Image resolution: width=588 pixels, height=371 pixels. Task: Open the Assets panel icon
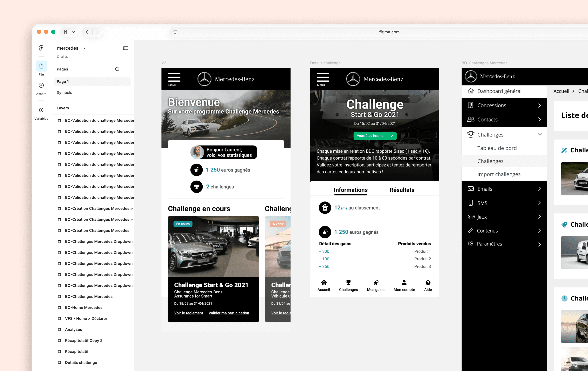coord(41,85)
